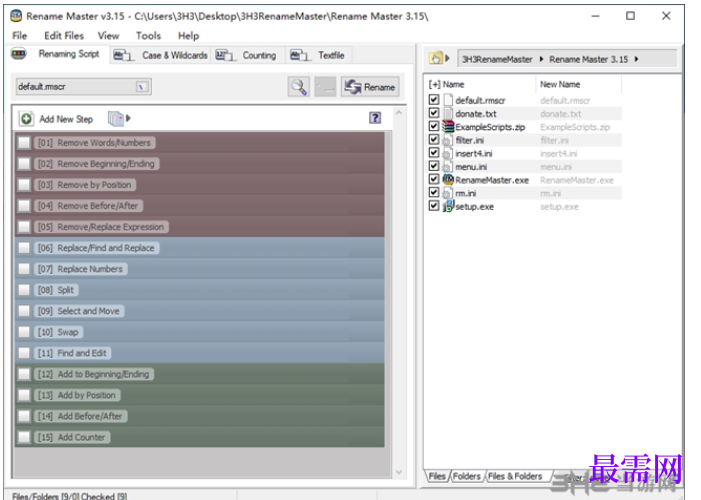Screen dimensions: 701x500
Task: Click the grey button left of Rename
Action: pos(325,87)
